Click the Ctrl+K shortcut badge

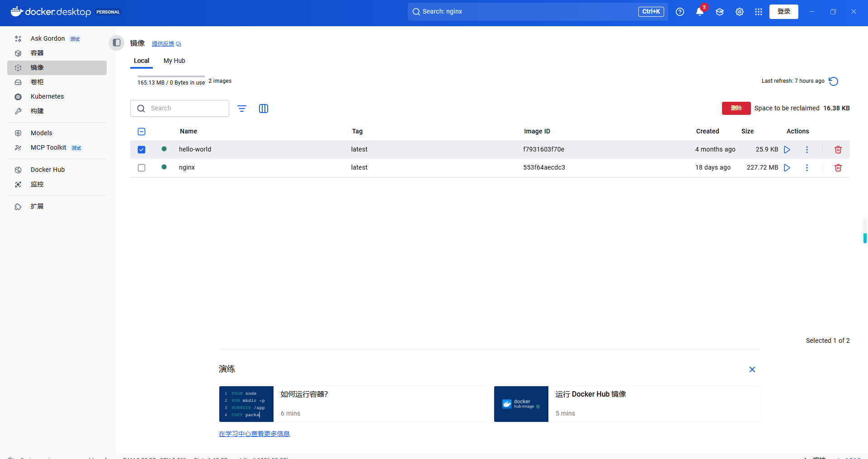tap(651, 12)
